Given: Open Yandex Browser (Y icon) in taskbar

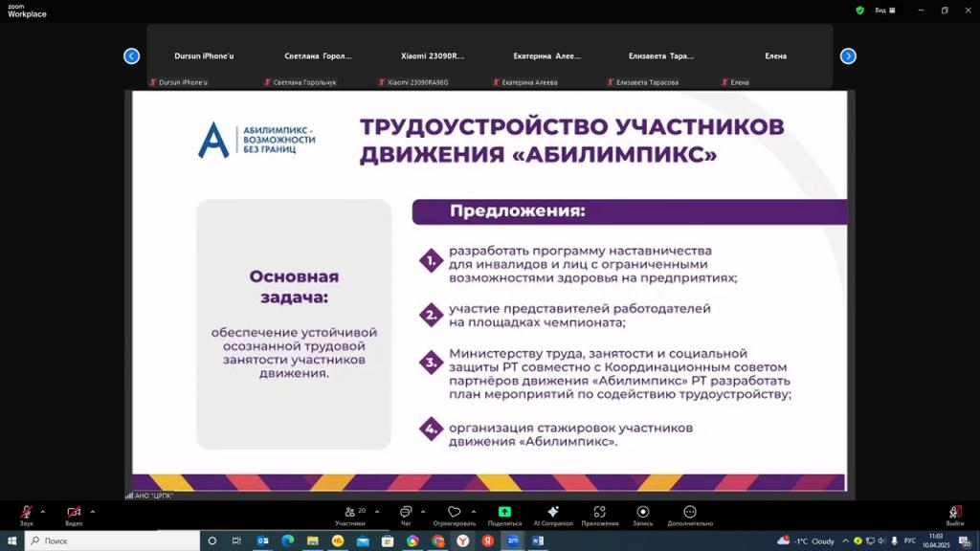Looking at the screenshot, I should (462, 541).
